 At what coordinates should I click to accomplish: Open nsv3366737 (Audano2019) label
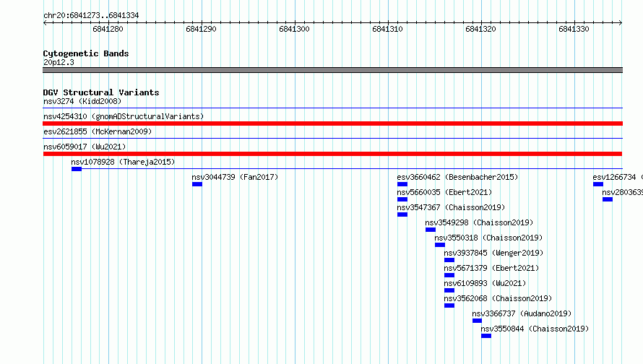(522, 313)
